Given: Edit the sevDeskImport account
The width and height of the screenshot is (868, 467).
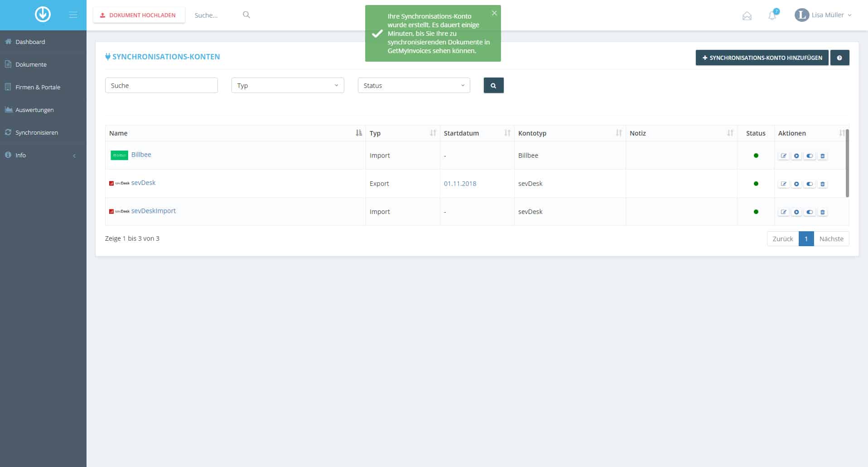Looking at the screenshot, I should (x=784, y=212).
